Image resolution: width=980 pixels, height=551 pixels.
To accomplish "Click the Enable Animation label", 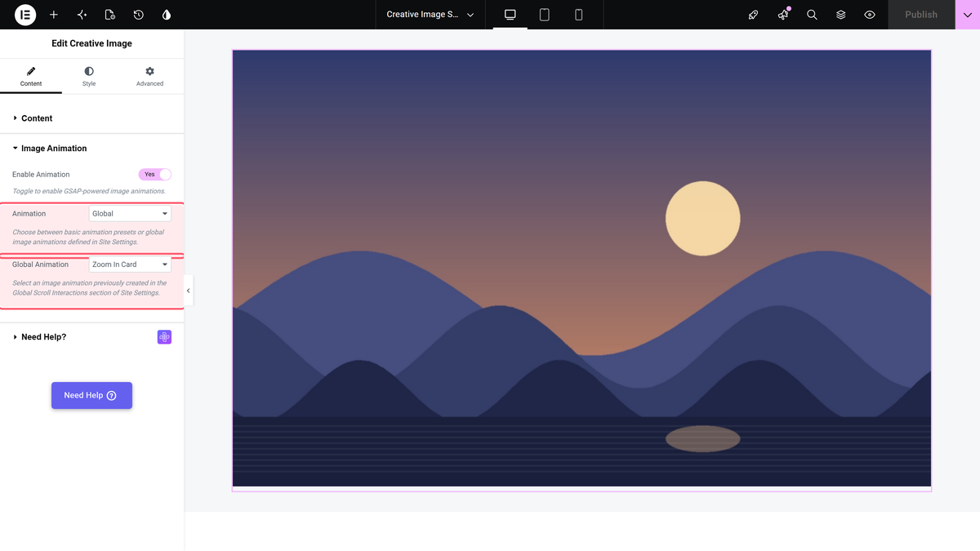I will point(41,175).
